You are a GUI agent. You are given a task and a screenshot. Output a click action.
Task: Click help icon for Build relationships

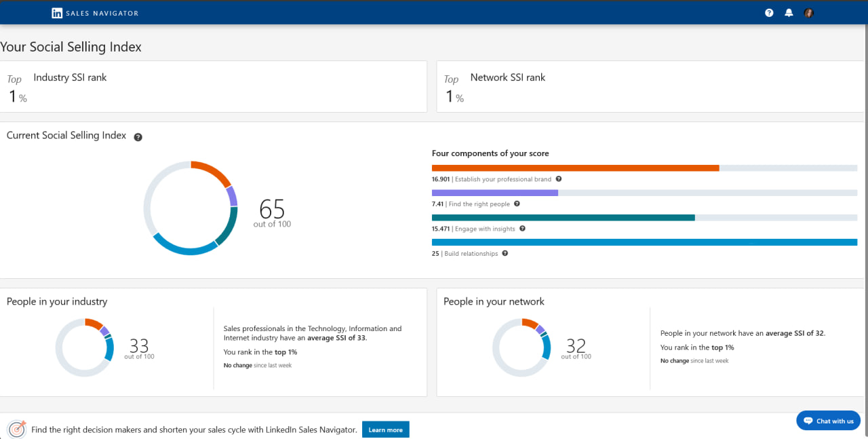point(505,254)
